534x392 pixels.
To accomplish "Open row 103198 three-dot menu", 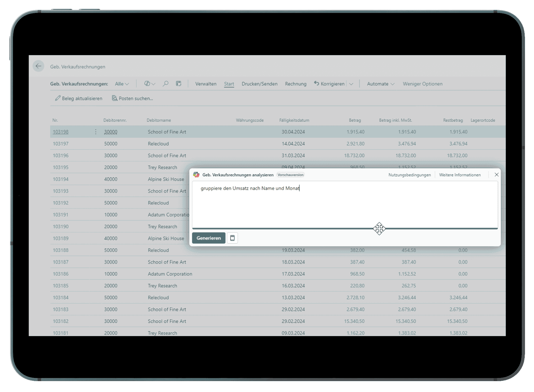I will pyautogui.click(x=96, y=132).
